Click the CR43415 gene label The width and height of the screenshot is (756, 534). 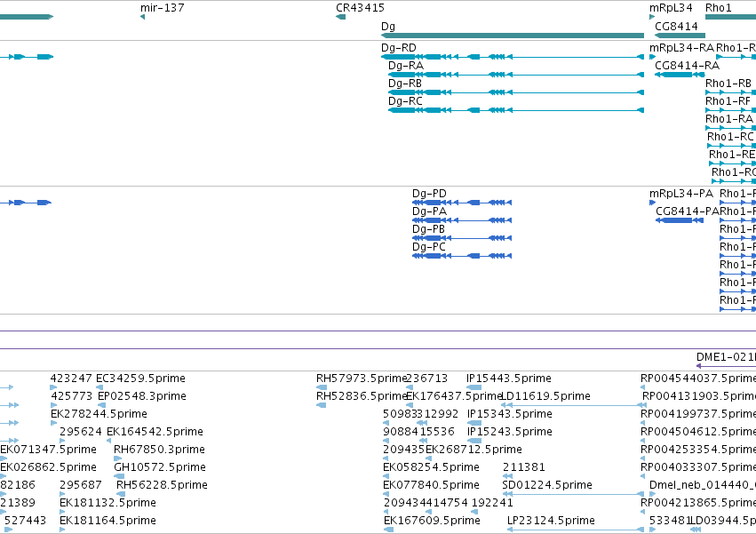[x=360, y=8]
